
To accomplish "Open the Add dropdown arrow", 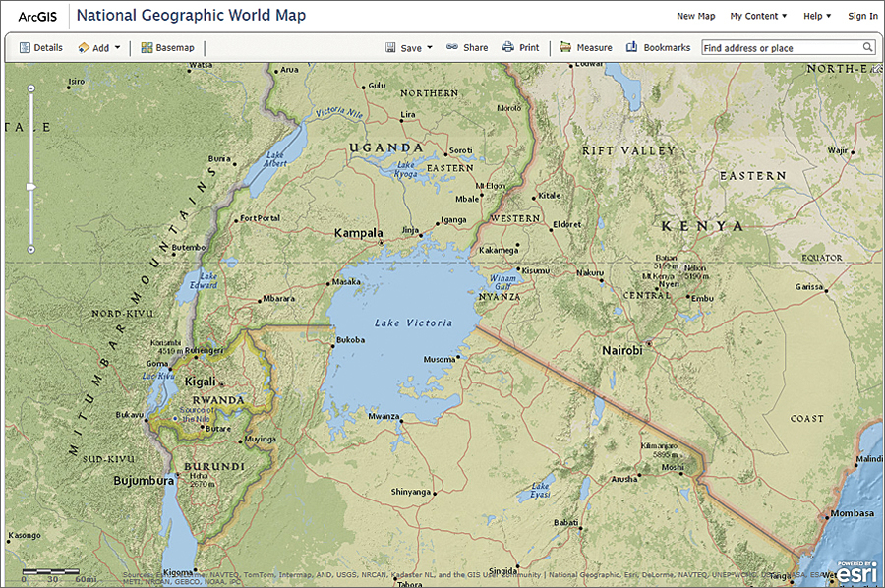I will pyautogui.click(x=117, y=47).
